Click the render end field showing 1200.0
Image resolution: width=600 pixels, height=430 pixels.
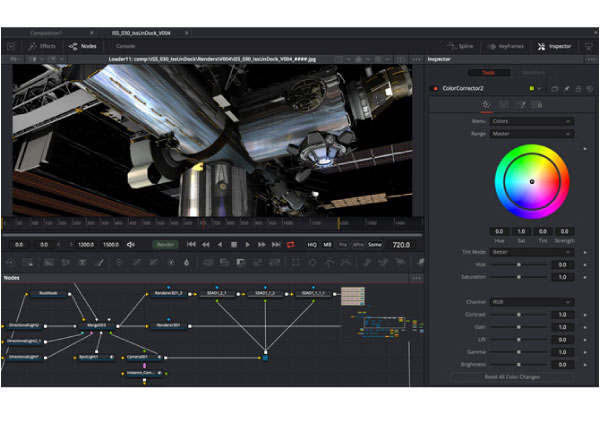click(86, 244)
